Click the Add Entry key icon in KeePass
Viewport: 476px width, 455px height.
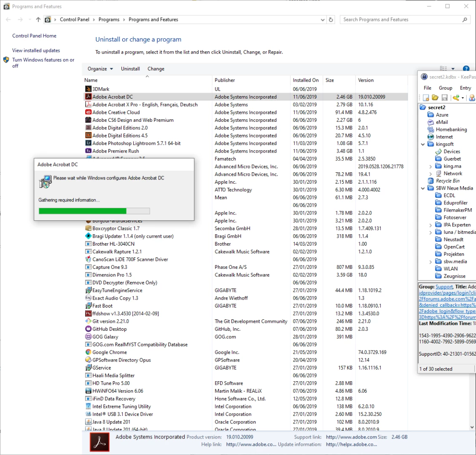coord(456,98)
